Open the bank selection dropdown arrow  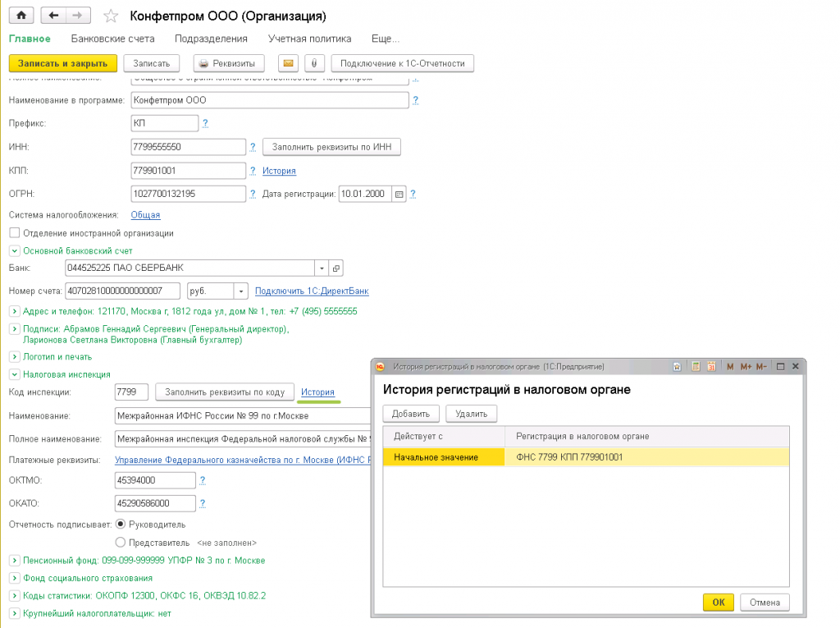322,268
